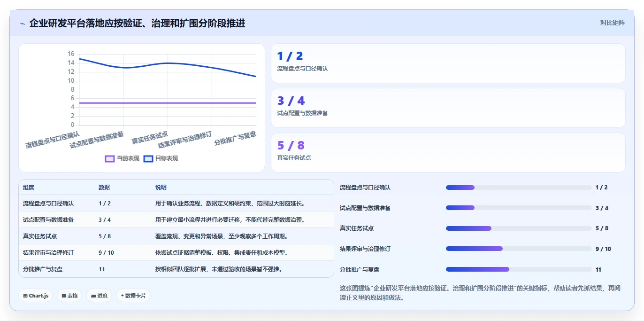
Task: Click the 试点配置与数据准备 caption under the 3 / 4 card value
Action: pyautogui.click(x=302, y=113)
